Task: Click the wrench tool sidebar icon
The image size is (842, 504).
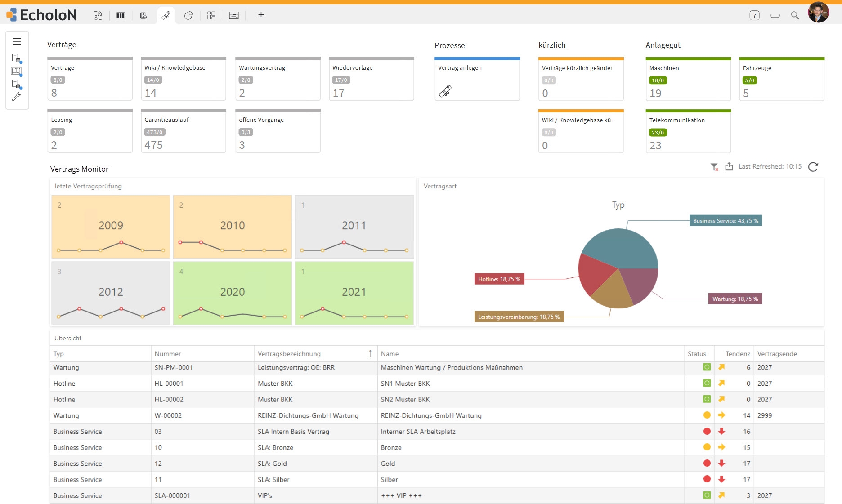Action: [x=17, y=97]
